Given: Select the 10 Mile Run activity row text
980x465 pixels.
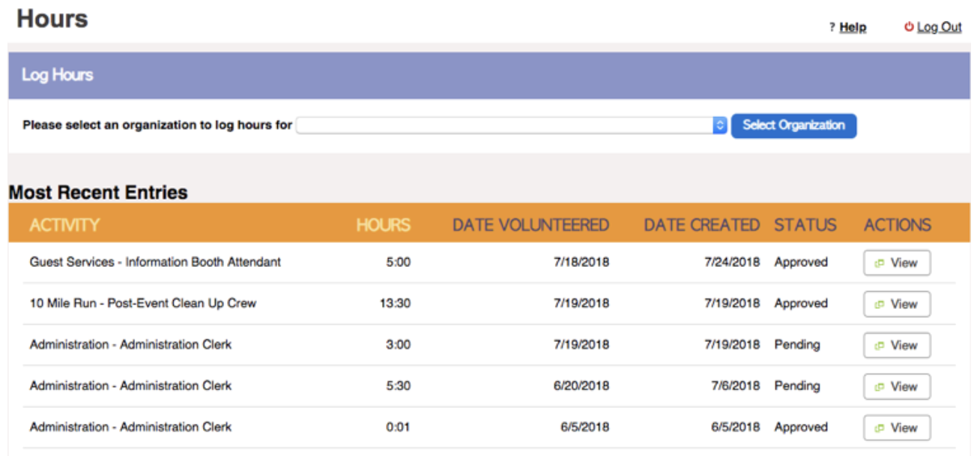Looking at the screenshot, I should [142, 304].
